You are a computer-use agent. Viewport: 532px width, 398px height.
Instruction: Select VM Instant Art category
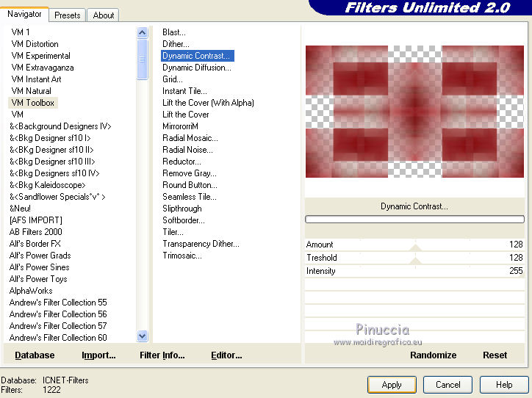click(x=36, y=79)
